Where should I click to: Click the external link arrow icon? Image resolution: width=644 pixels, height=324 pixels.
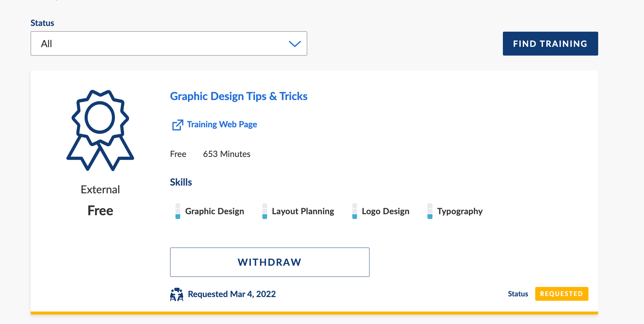[x=178, y=125]
